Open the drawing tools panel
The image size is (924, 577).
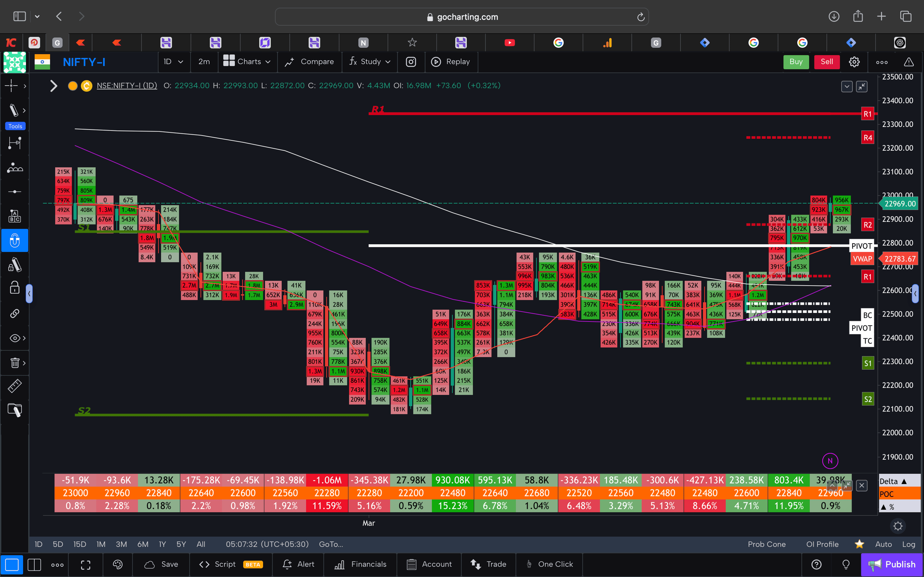(x=15, y=110)
